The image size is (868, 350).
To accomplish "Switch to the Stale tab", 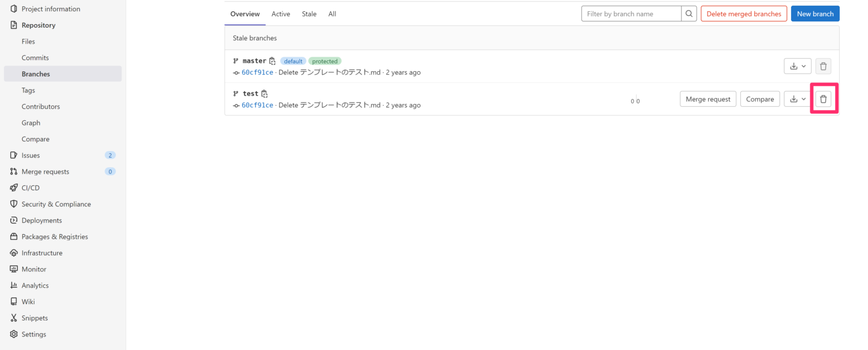I will 309,13.
